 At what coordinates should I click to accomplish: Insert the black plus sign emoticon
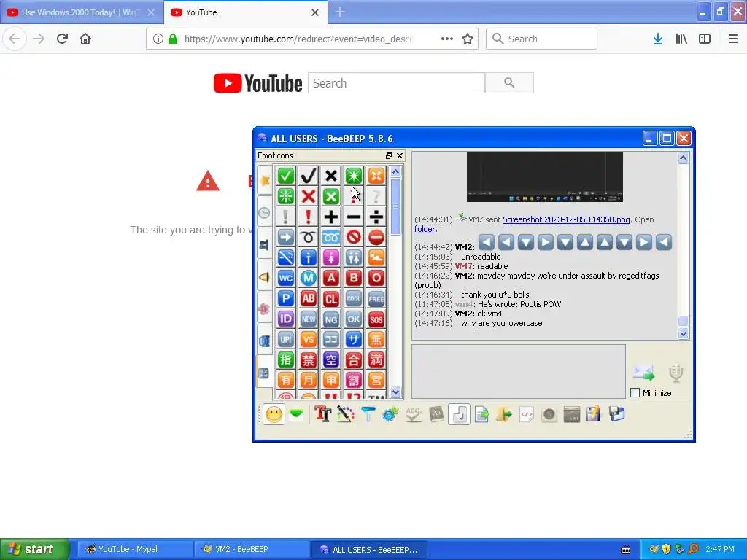[x=330, y=216]
